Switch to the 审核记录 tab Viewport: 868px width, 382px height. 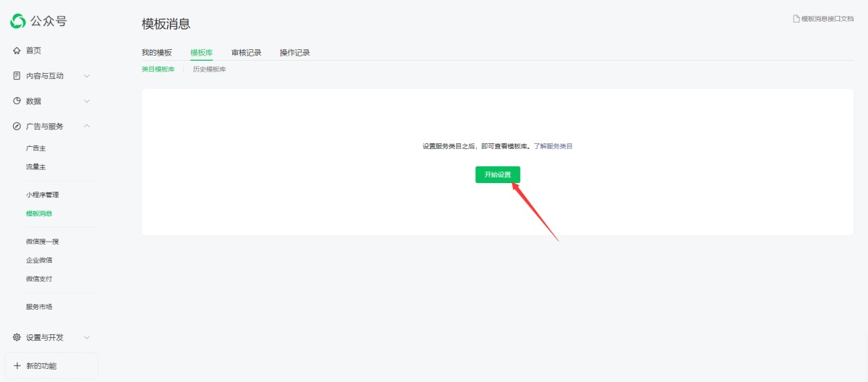point(246,53)
